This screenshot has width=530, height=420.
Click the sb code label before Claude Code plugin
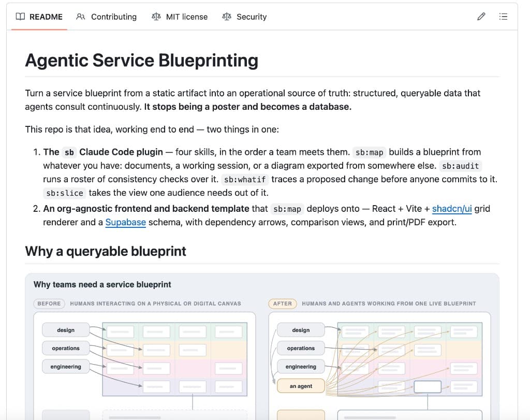coord(69,152)
